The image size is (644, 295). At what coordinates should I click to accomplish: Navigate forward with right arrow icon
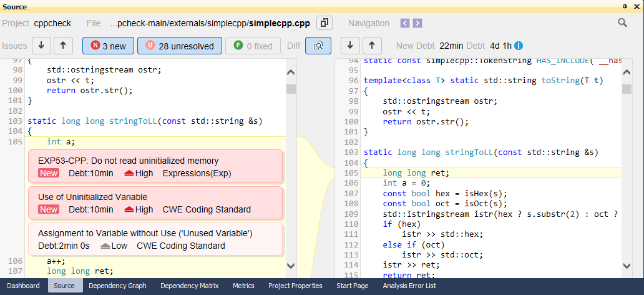click(x=417, y=23)
